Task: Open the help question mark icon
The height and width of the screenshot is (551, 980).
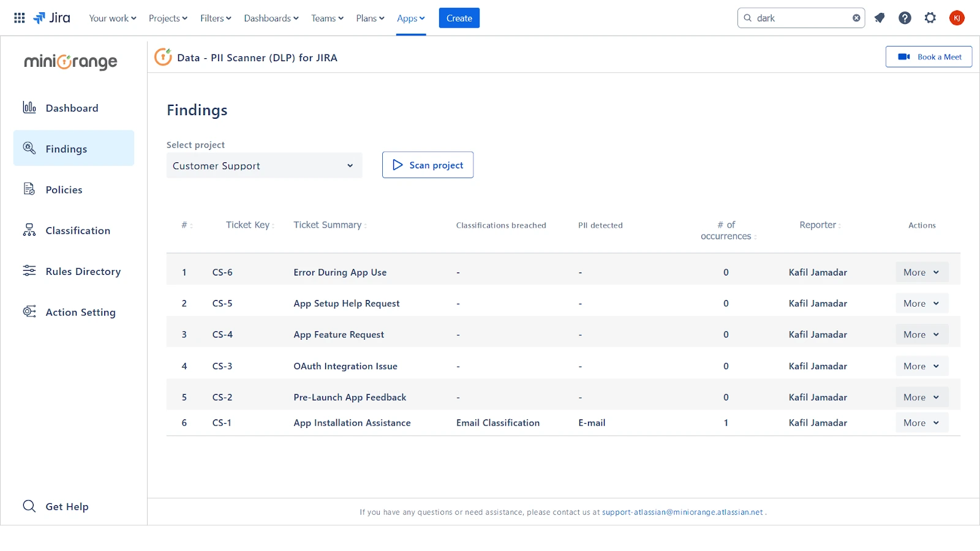Action: (905, 18)
